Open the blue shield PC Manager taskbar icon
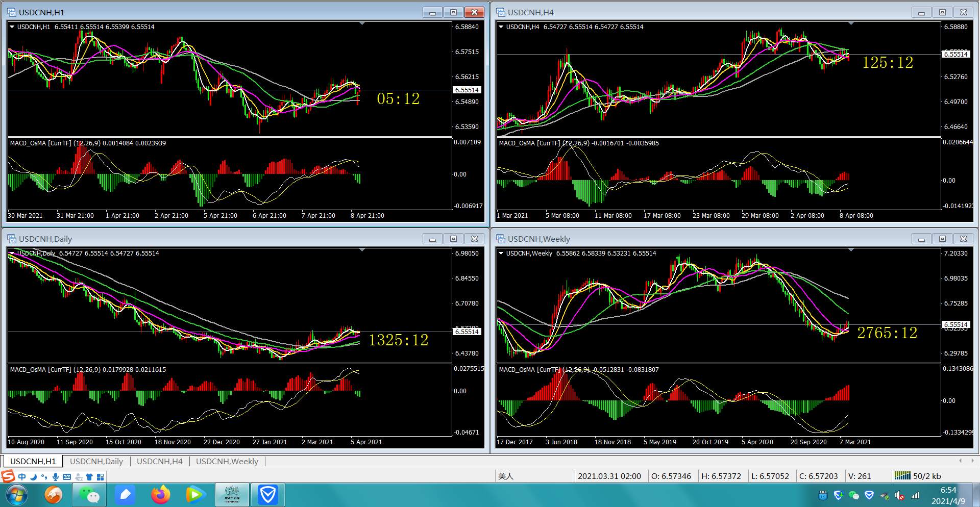Viewport: 980px width, 507px height. click(x=268, y=495)
